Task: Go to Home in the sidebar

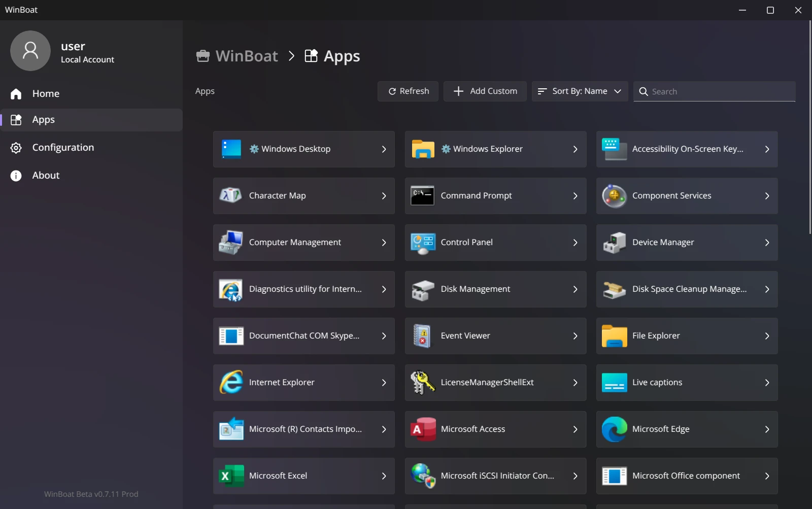Action: [x=46, y=94]
